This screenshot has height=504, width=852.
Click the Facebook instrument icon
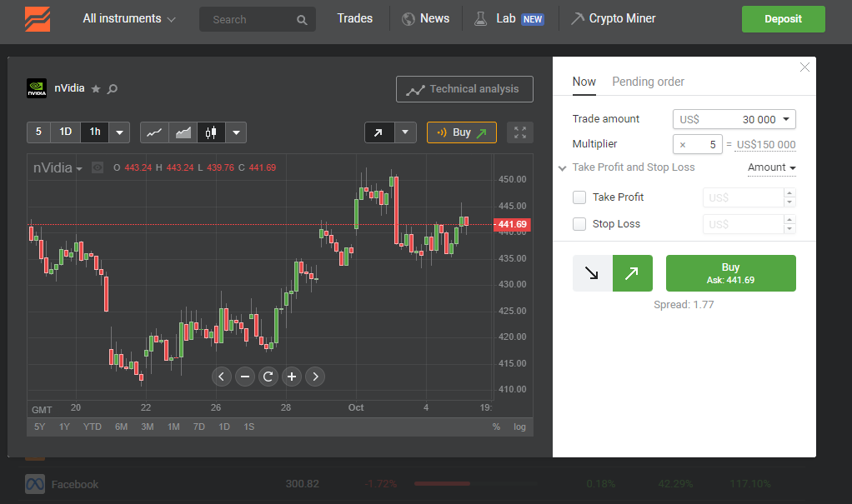point(35,484)
